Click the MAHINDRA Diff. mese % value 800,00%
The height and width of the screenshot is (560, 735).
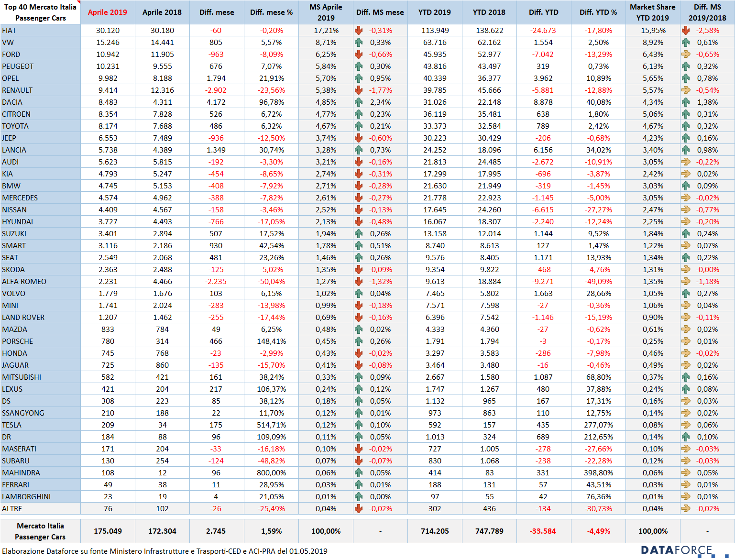click(x=272, y=472)
